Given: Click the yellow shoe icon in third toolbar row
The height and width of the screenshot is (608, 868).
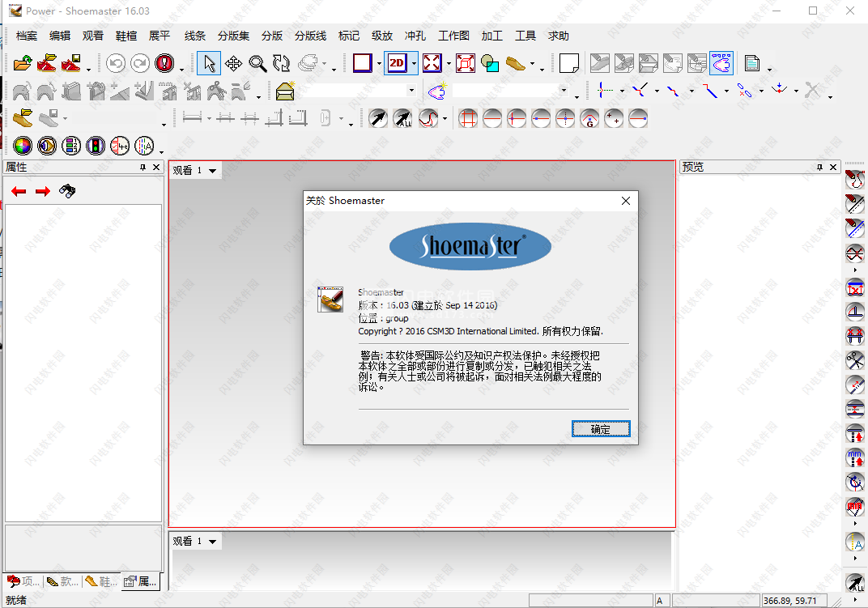Looking at the screenshot, I should click(23, 118).
